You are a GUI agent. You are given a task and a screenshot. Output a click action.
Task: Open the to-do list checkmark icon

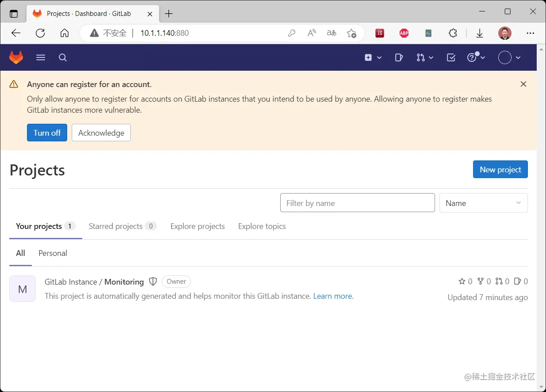pyautogui.click(x=451, y=57)
